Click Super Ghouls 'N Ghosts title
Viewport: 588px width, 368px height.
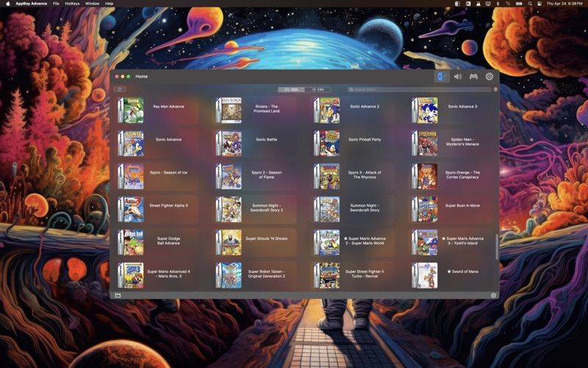click(267, 238)
